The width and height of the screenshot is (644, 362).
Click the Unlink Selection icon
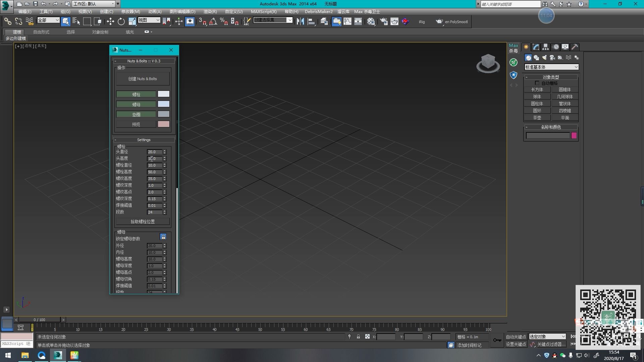tap(18, 21)
